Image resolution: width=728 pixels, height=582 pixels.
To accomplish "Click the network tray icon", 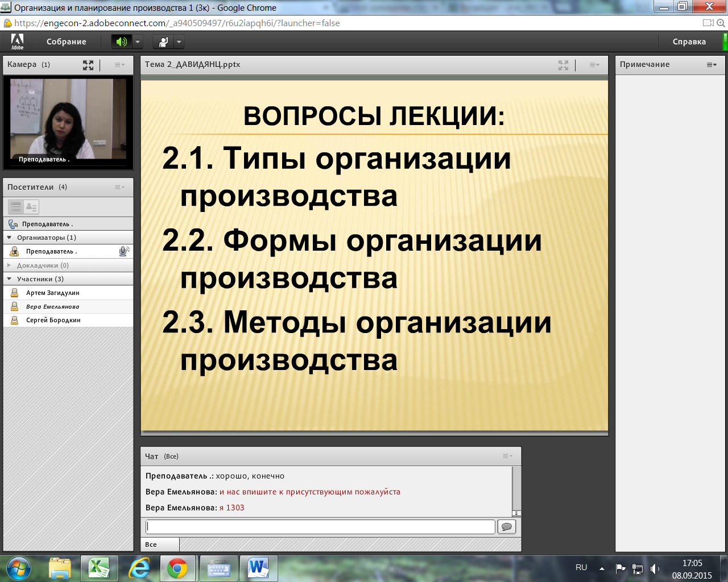I will point(638,568).
